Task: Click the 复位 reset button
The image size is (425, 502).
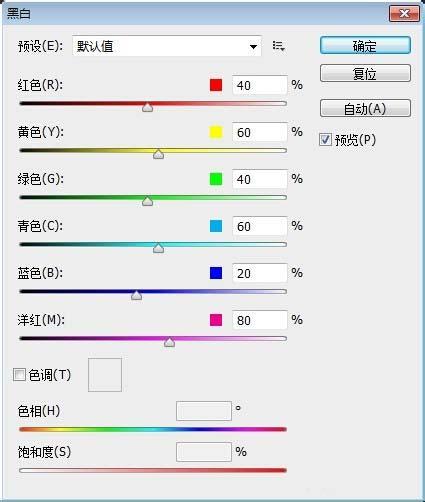Action: [365, 73]
